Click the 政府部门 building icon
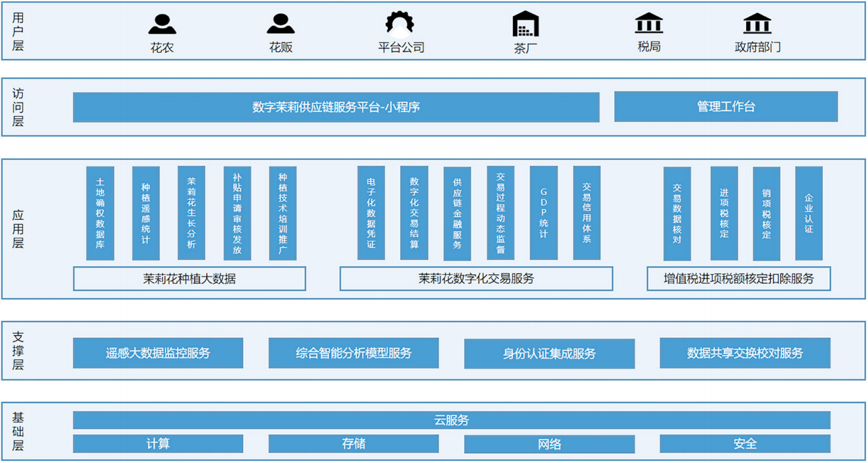 tap(757, 23)
